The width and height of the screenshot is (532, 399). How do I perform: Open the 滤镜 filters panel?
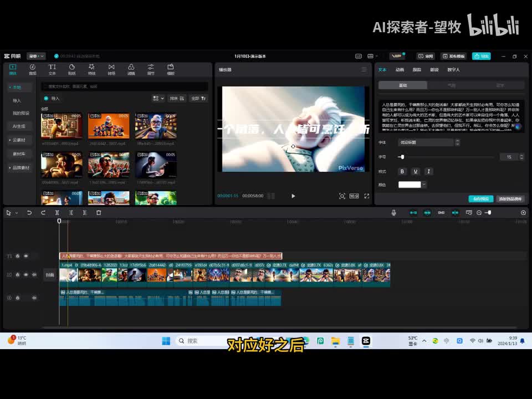(131, 69)
